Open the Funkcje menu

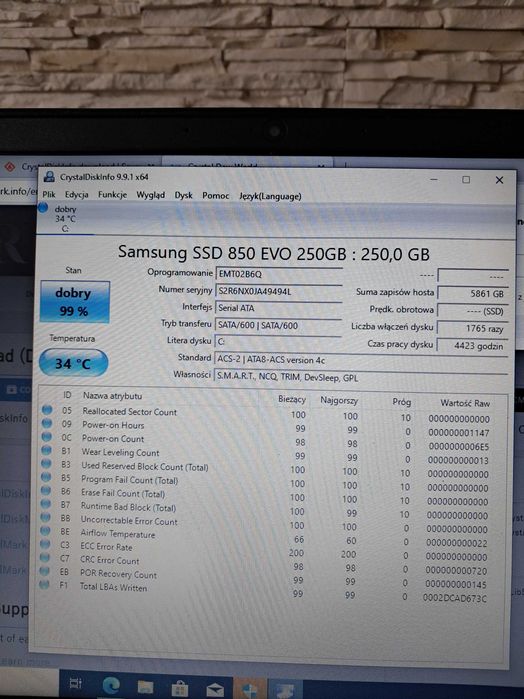tap(112, 195)
